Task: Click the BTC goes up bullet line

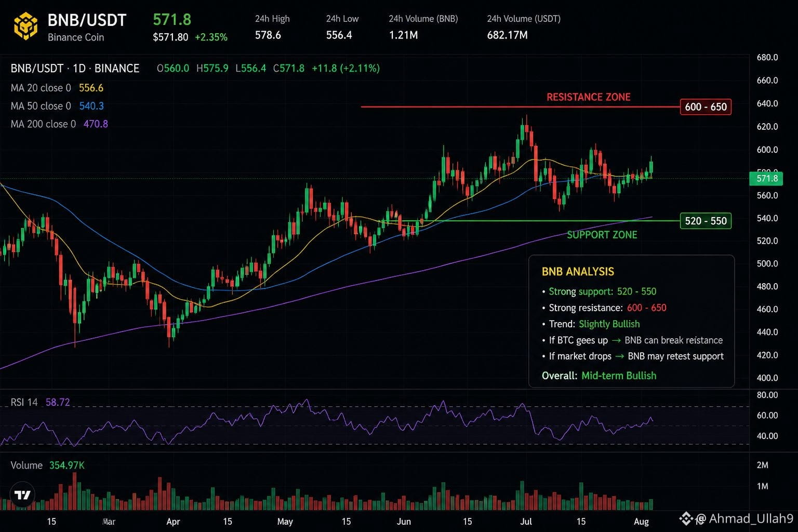Action: tap(632, 340)
